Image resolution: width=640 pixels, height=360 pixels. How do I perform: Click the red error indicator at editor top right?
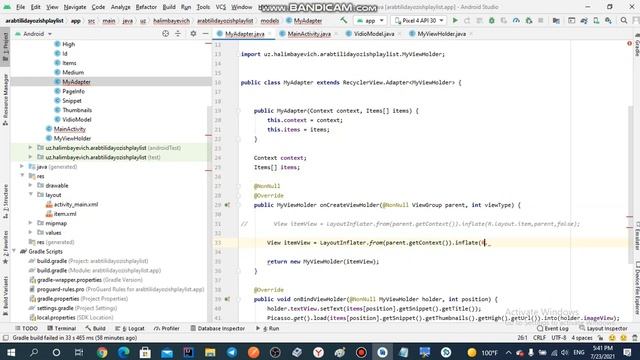[x=629, y=44]
